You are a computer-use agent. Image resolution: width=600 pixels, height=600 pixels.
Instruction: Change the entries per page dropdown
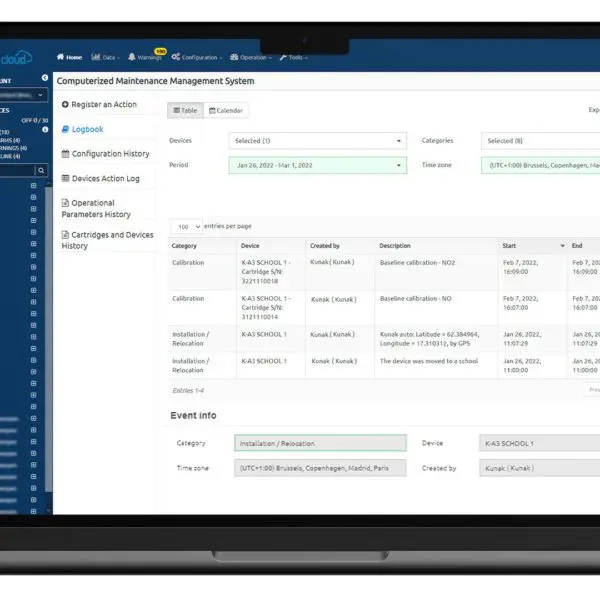point(187,227)
